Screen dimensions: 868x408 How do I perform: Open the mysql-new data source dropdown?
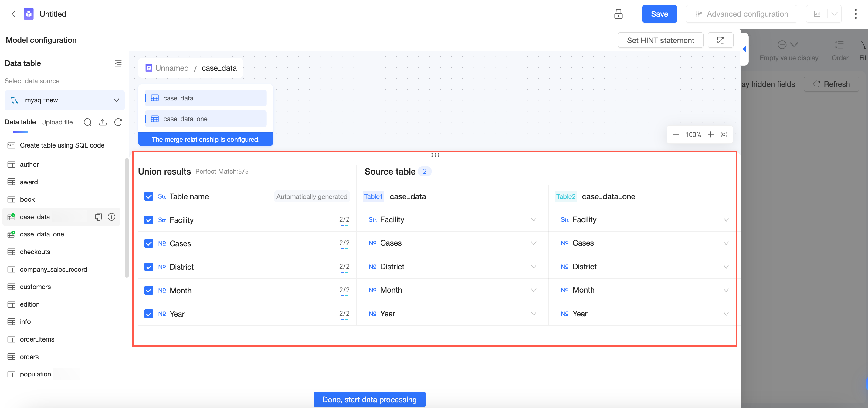[65, 100]
